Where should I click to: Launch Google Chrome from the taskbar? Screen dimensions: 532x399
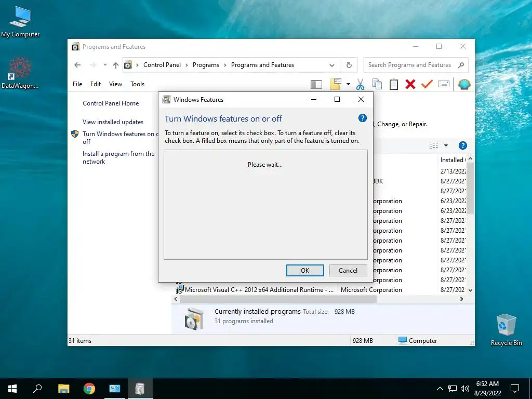coord(89,389)
